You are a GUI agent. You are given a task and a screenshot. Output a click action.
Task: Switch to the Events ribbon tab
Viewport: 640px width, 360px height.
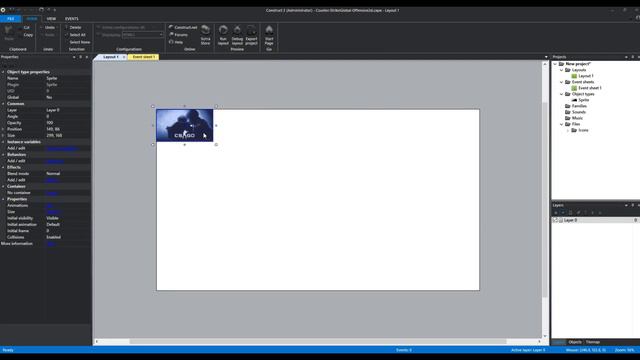pyautogui.click(x=72, y=19)
